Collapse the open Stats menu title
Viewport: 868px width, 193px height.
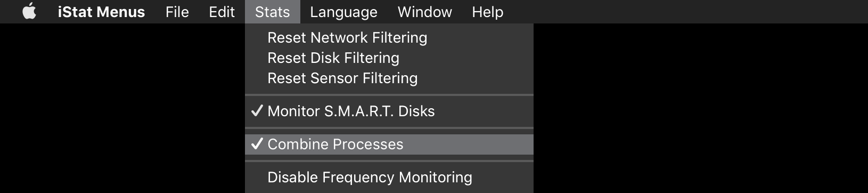[x=273, y=12]
